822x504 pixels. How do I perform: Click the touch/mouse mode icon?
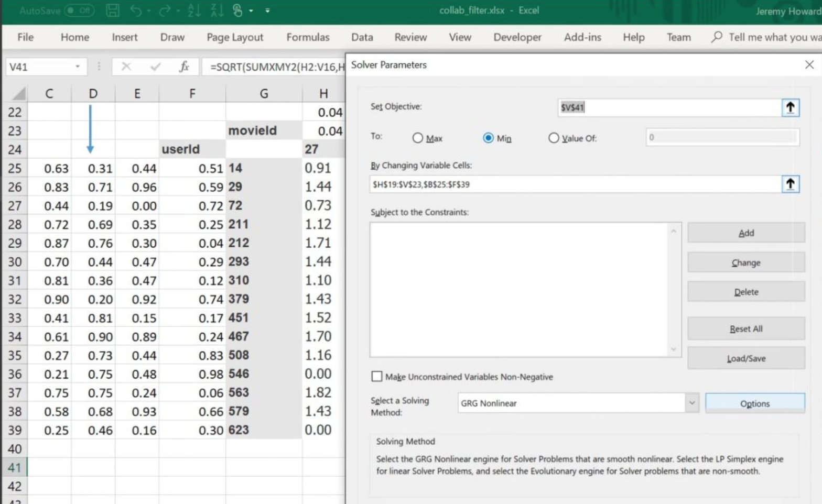coord(237,10)
